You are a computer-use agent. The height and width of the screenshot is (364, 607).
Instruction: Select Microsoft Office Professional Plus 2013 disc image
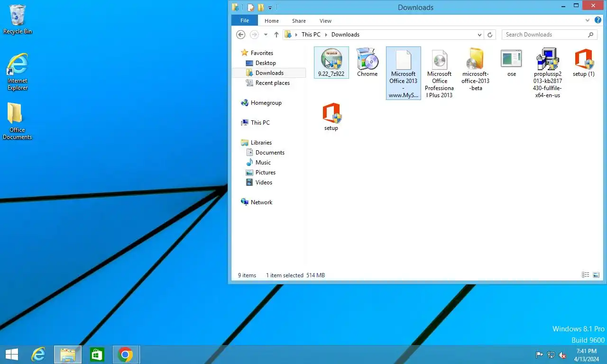click(x=440, y=73)
